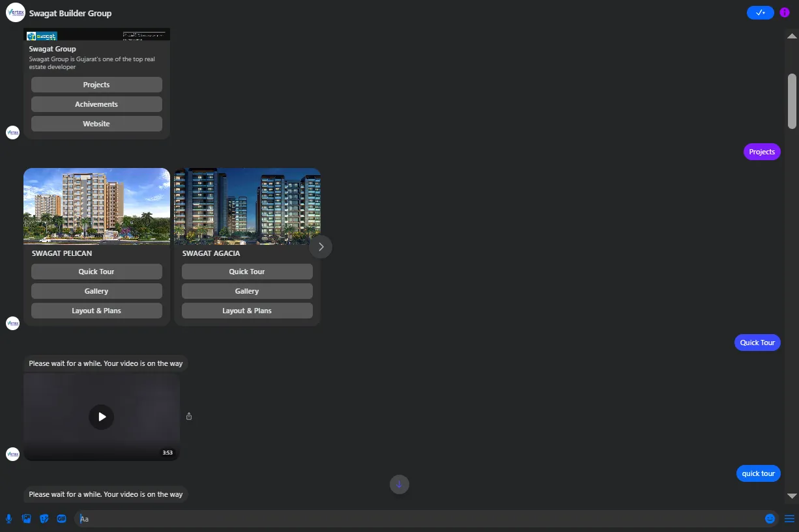The image size is (799, 532).
Task: View Layout & Plans for Swagat Pelican
Action: point(96,311)
